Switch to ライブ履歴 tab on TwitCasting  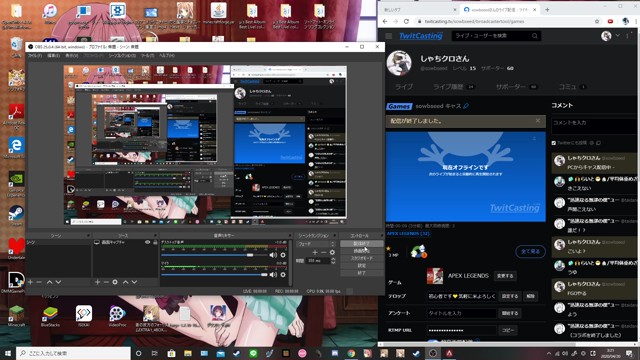pos(453,87)
